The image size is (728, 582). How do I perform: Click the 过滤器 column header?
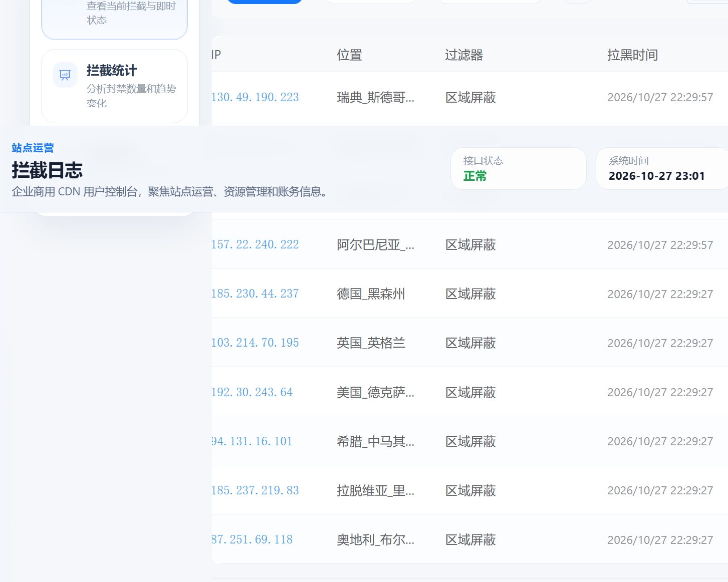[464, 55]
